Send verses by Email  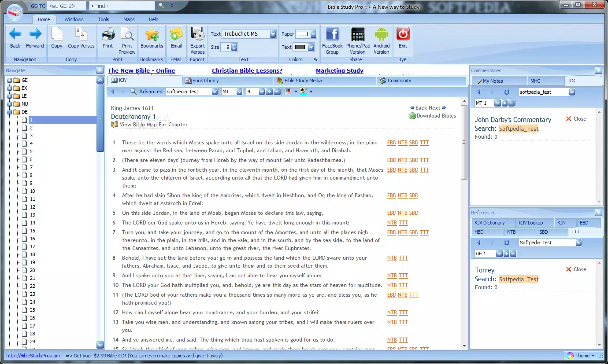pyautogui.click(x=176, y=38)
